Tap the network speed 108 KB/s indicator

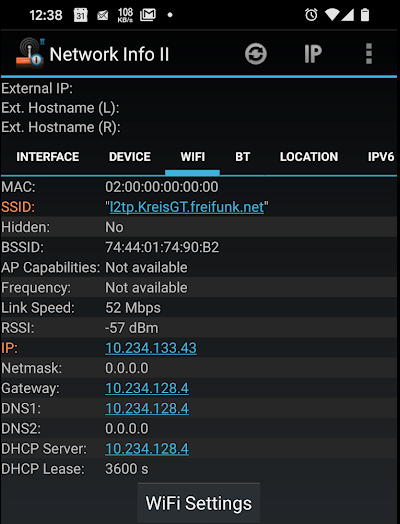click(125, 15)
